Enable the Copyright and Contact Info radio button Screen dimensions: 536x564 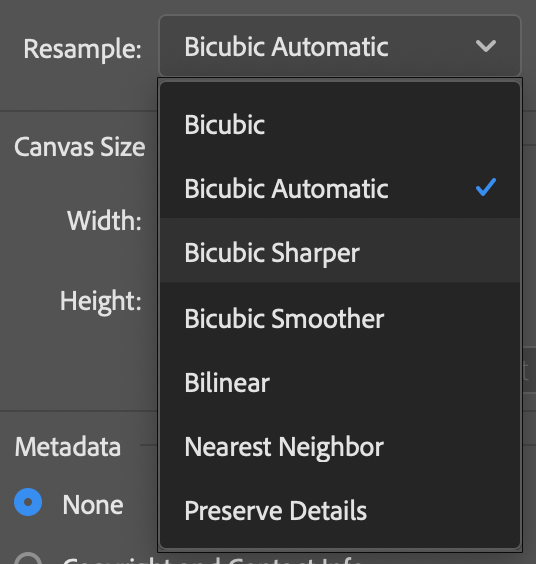[28, 558]
